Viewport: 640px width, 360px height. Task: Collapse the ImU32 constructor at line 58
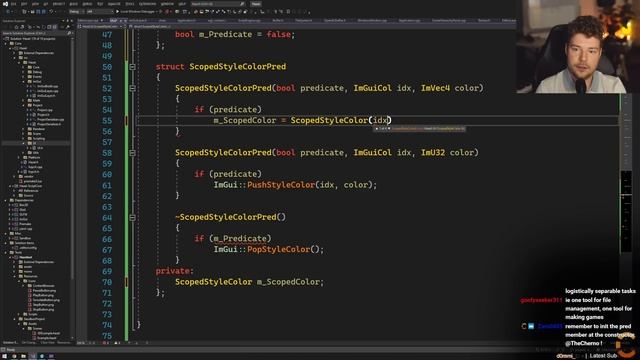(x=133, y=153)
